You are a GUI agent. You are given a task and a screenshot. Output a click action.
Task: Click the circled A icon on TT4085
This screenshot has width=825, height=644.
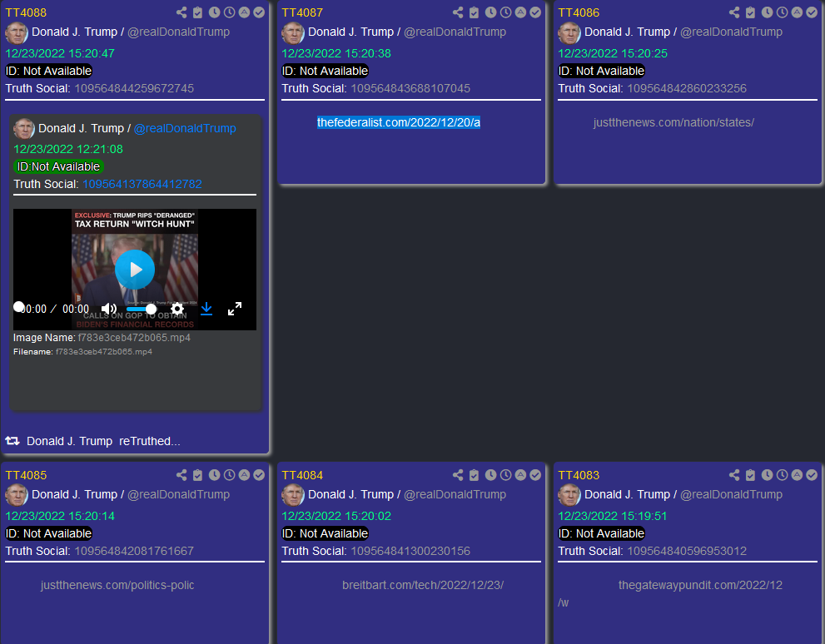pyautogui.click(x=244, y=475)
